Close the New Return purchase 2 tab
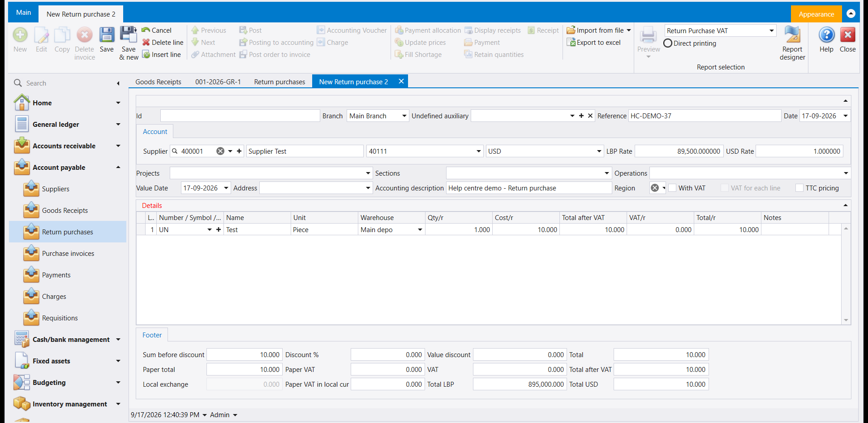This screenshot has height=423, width=868. 401,81
